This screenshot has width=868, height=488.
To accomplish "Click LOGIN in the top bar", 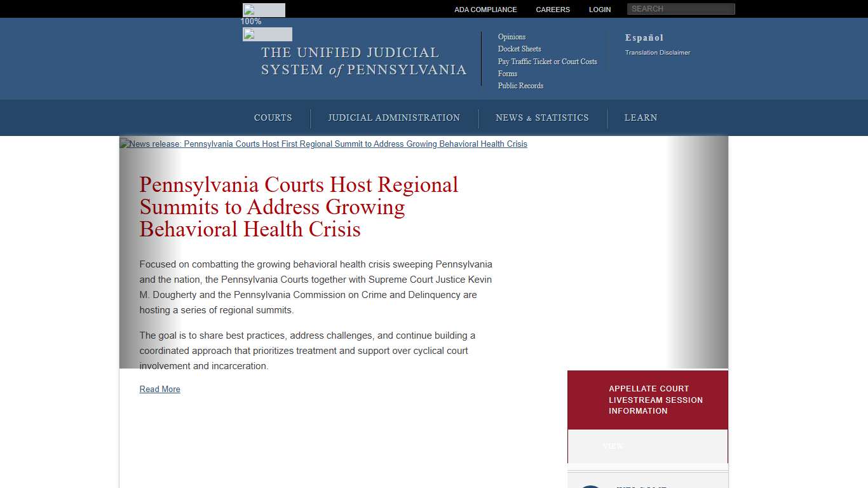I will tap(599, 9).
